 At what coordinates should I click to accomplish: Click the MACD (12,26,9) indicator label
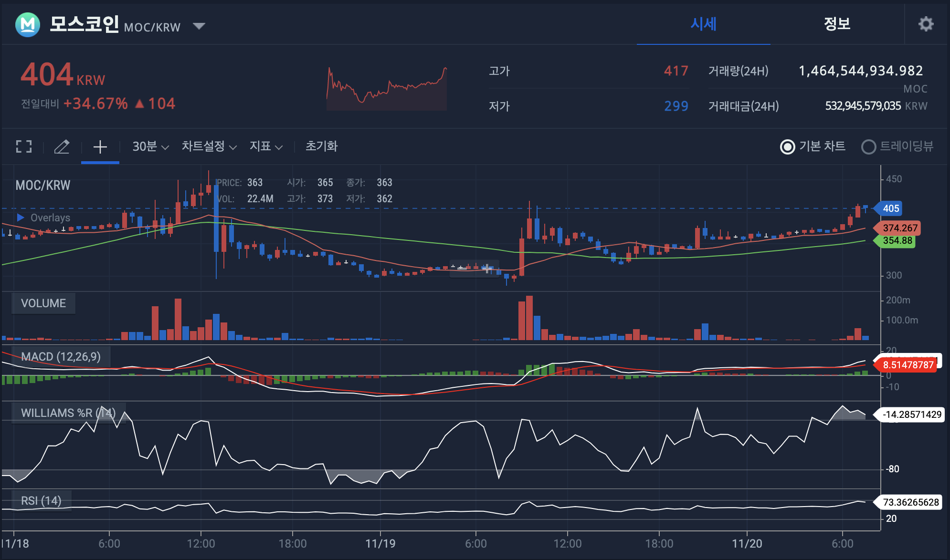coord(61,357)
